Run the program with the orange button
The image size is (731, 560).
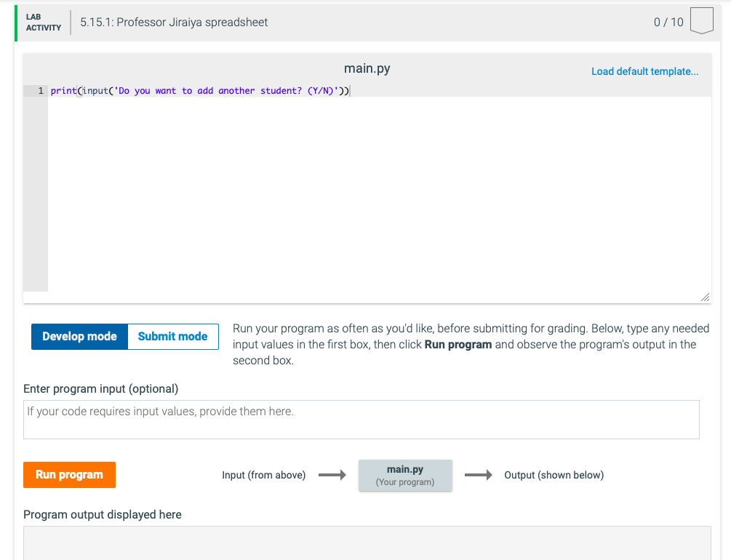70,475
